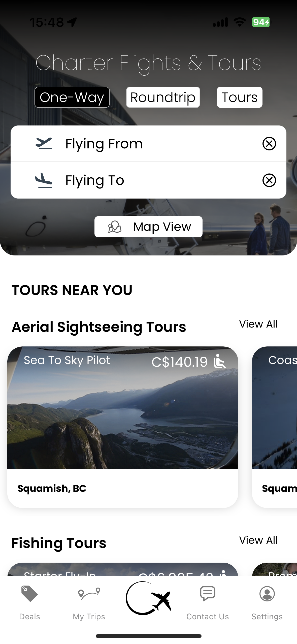Select the One-Way trip option

click(72, 97)
